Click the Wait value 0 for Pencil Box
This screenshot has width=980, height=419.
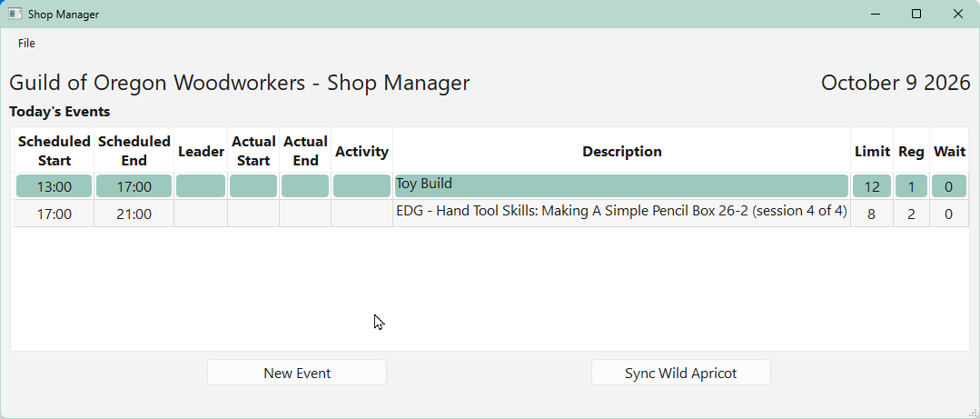click(949, 214)
